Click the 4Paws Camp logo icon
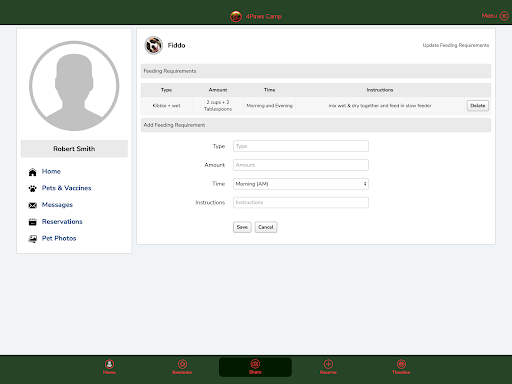Screen dimensions: 512x384 click(x=236, y=16)
